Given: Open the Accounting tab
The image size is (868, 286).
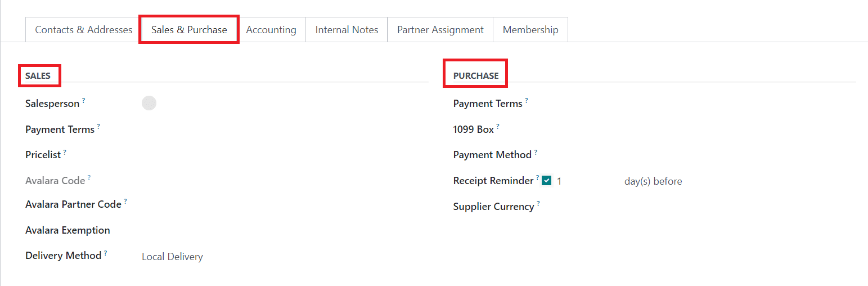Looking at the screenshot, I should click(x=271, y=30).
